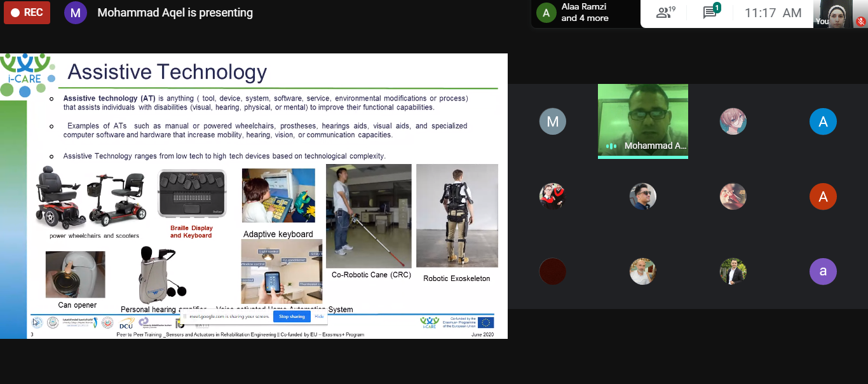Screen dimensions: 868x384
Task: Select the blue uppercase A participant avatar
Action: pyautogui.click(x=823, y=121)
